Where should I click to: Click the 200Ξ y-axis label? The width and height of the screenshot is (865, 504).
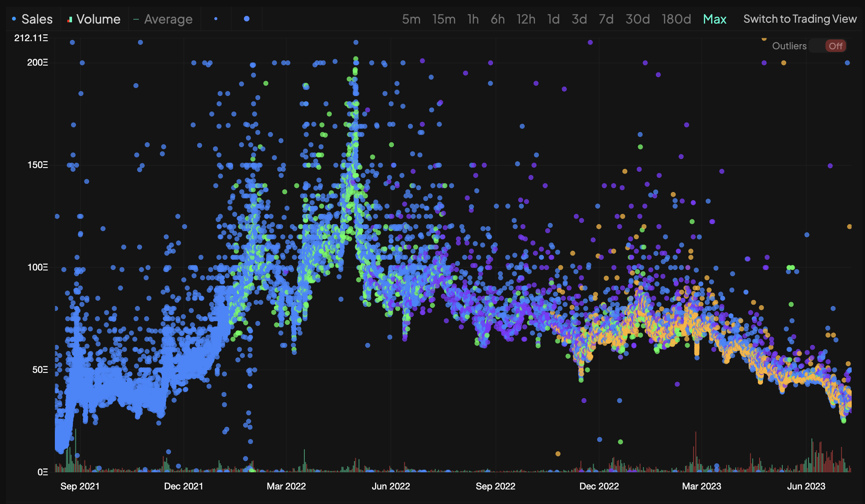[x=37, y=63]
